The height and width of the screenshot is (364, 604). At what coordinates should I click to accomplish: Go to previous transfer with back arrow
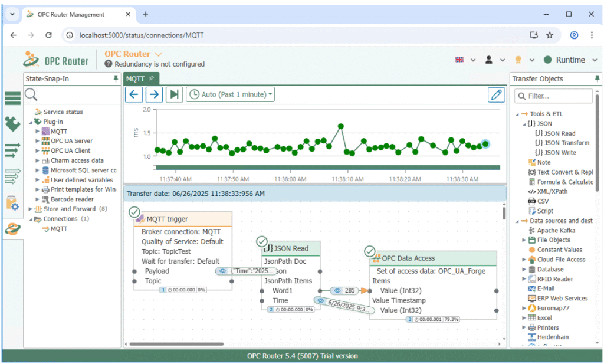(134, 94)
